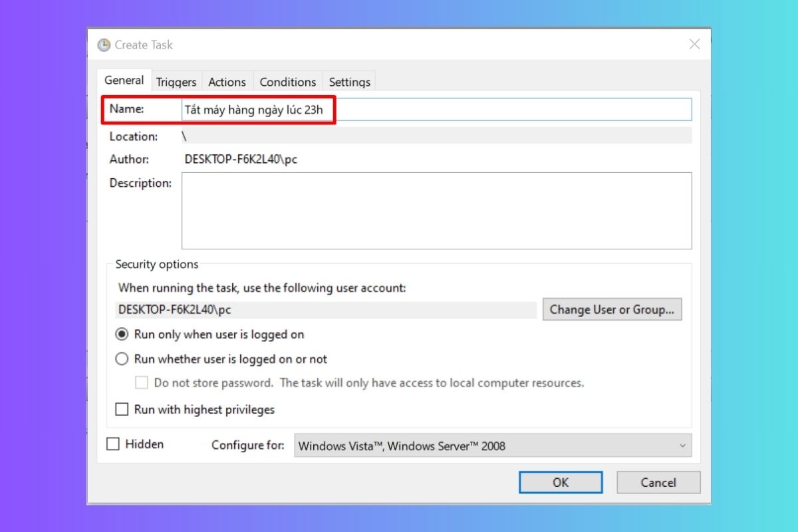
Task: Enable Run with highest privileges
Action: [122, 410]
